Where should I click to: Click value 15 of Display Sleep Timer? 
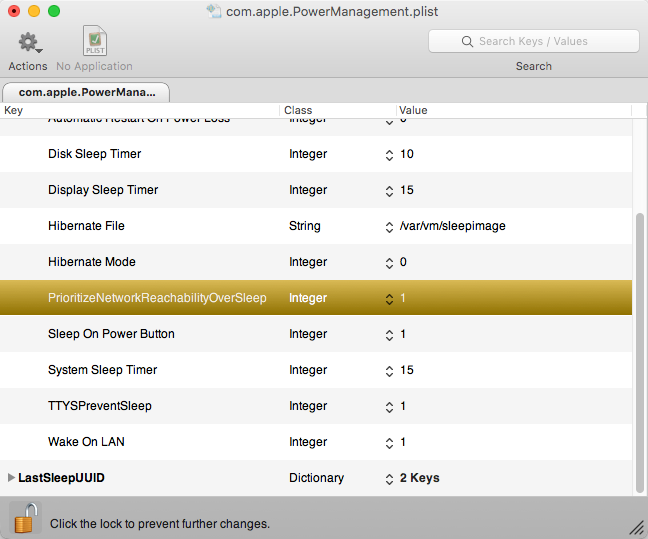point(407,190)
